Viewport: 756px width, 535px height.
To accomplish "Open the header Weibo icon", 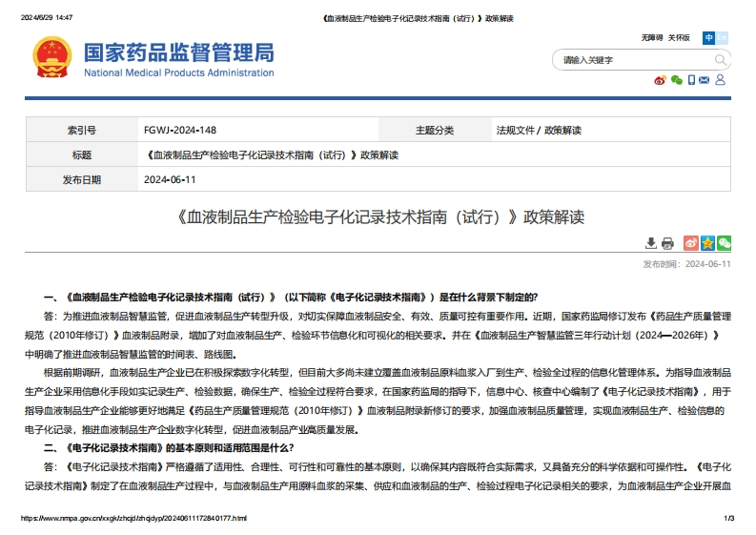I will (660, 80).
